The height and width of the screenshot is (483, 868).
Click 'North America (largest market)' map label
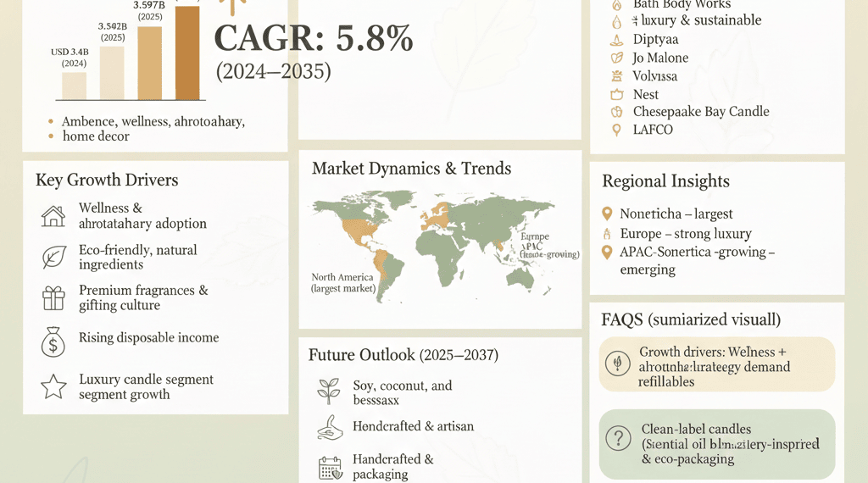pyautogui.click(x=343, y=282)
